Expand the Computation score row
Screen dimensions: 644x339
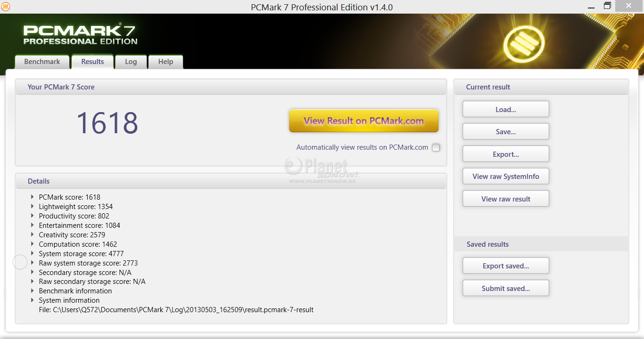[33, 244]
